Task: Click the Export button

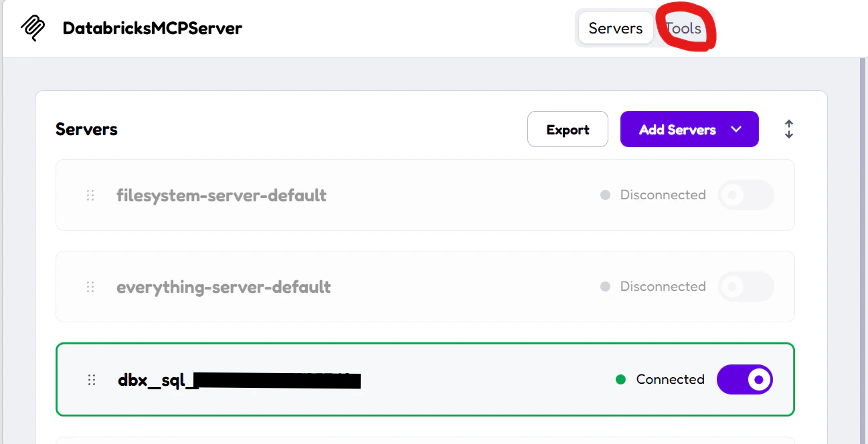Action: pyautogui.click(x=568, y=129)
